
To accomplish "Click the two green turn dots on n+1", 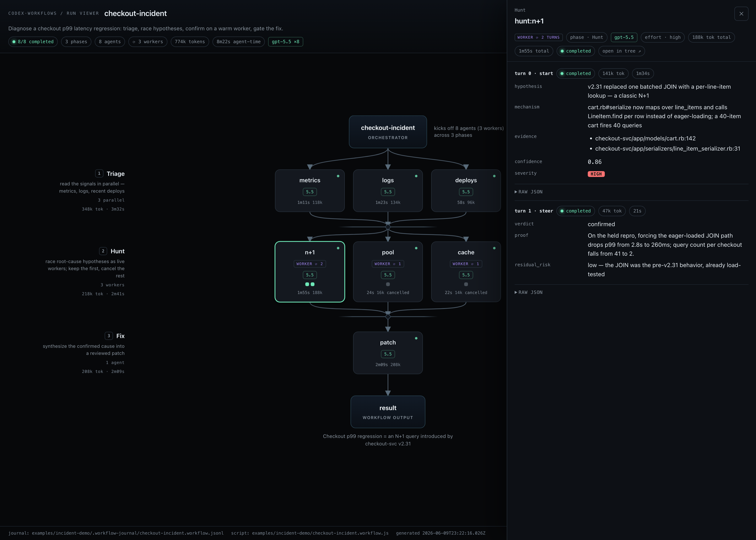I will coord(309,284).
